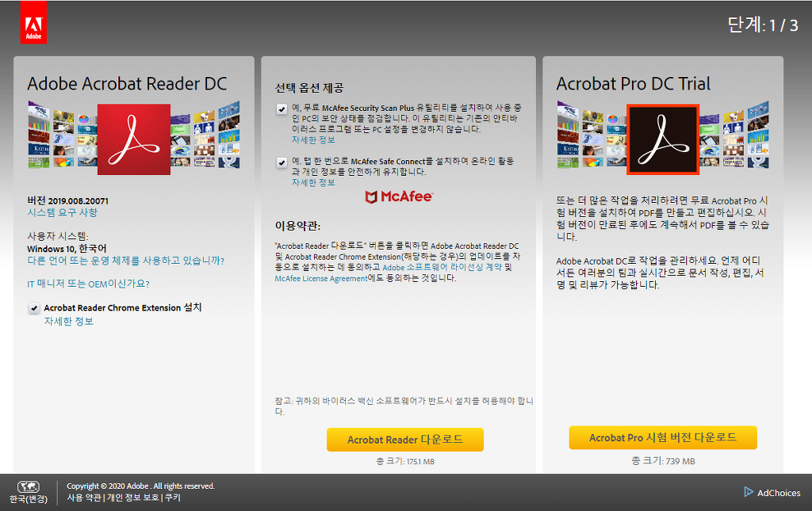Uncheck the McAfee Security Scan Plus option

pyautogui.click(x=282, y=109)
